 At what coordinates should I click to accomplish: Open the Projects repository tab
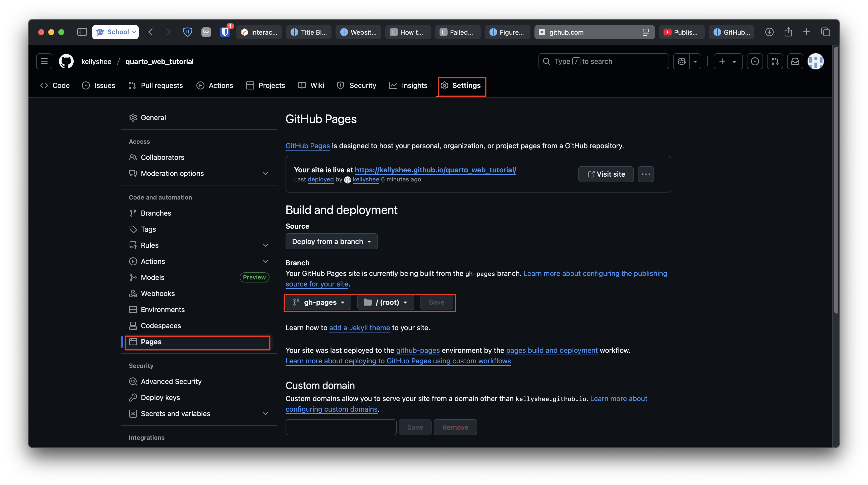click(x=265, y=85)
